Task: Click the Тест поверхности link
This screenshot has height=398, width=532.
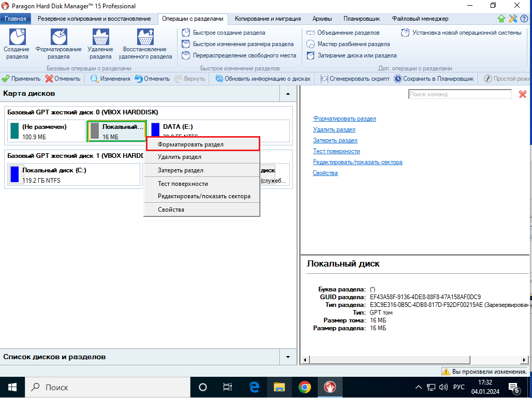Action: pyautogui.click(x=336, y=151)
